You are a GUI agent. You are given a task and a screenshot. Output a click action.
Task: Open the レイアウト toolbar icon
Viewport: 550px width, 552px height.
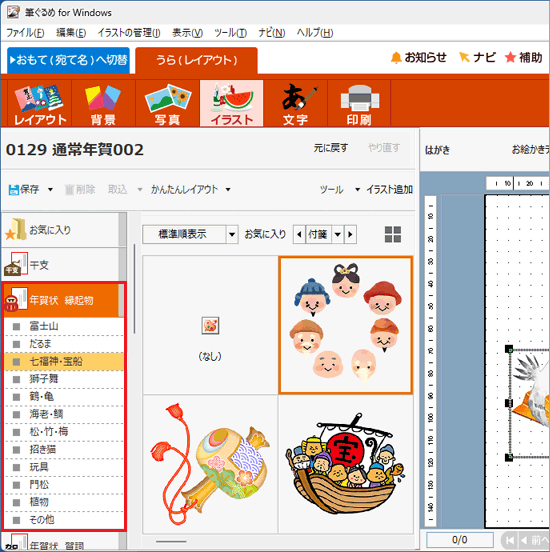[x=39, y=103]
